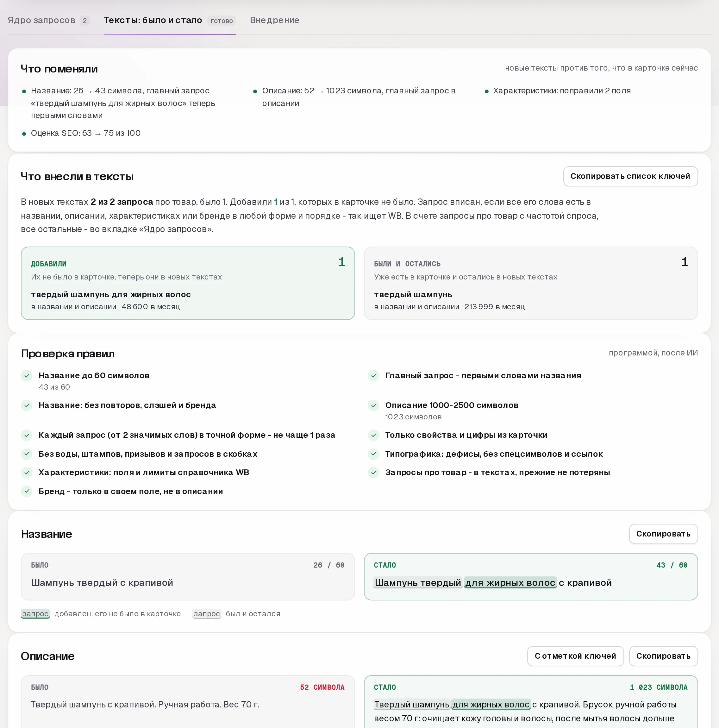719x728 pixels.
Task: Click check icon beside «Описание 1000-2500 символов»
Action: pos(373,405)
